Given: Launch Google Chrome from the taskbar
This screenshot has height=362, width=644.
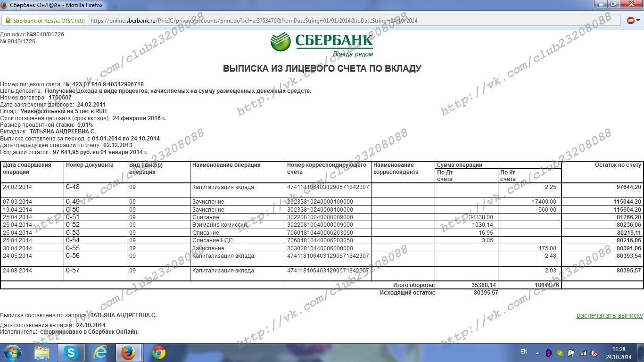Looking at the screenshot, I should [x=159, y=353].
